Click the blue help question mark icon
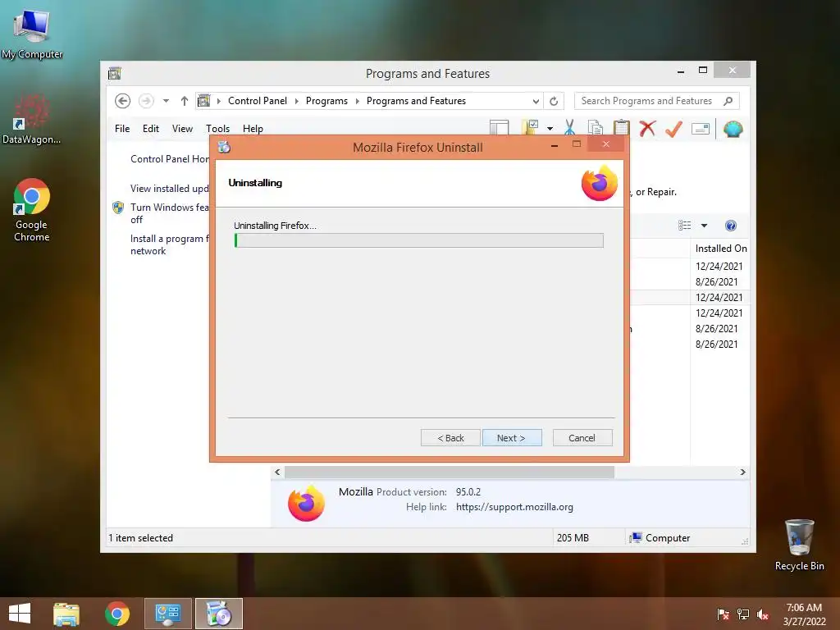This screenshot has height=630, width=840. coord(730,226)
